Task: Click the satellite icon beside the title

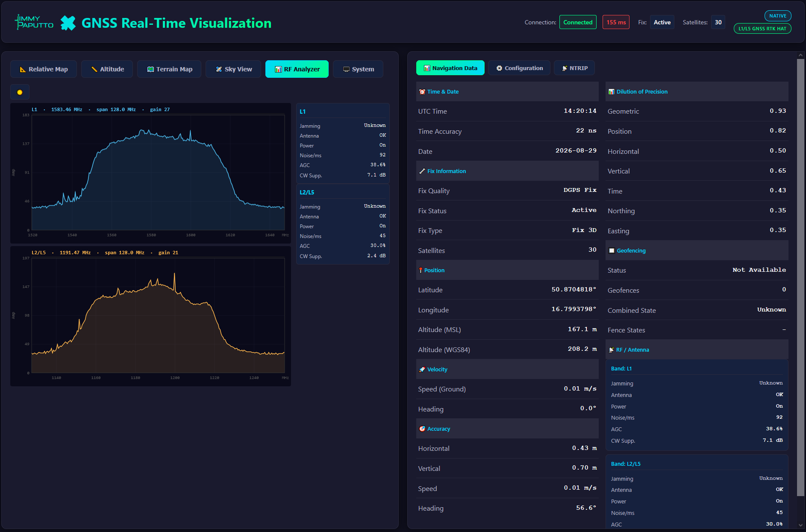Action: [68, 23]
